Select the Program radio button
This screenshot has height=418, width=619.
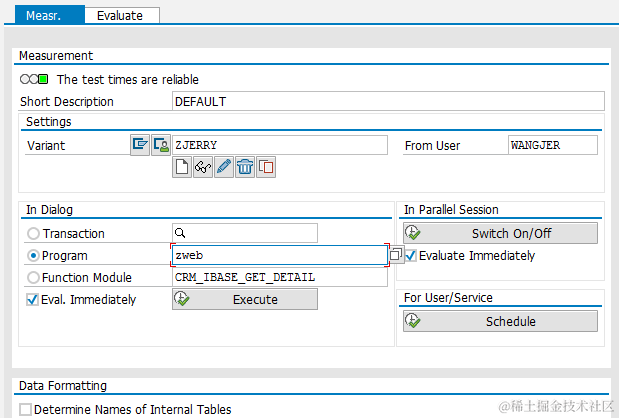coord(33,255)
